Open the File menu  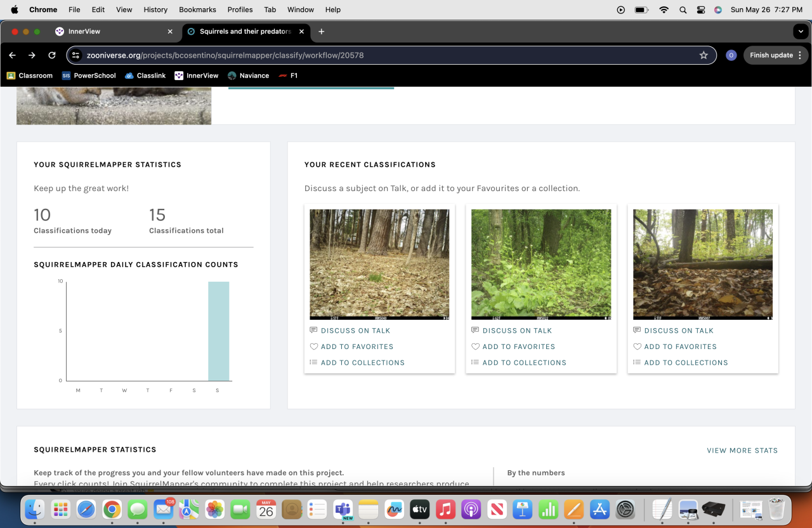click(x=74, y=10)
